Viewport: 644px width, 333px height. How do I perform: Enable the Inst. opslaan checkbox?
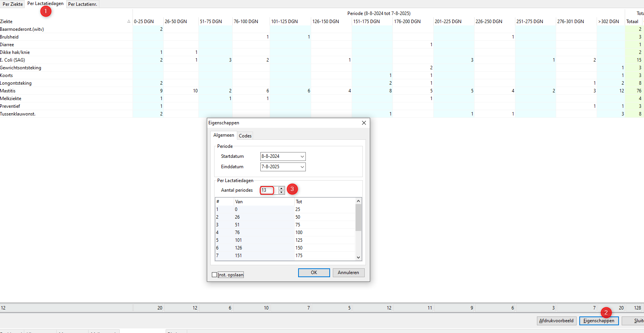tap(215, 275)
